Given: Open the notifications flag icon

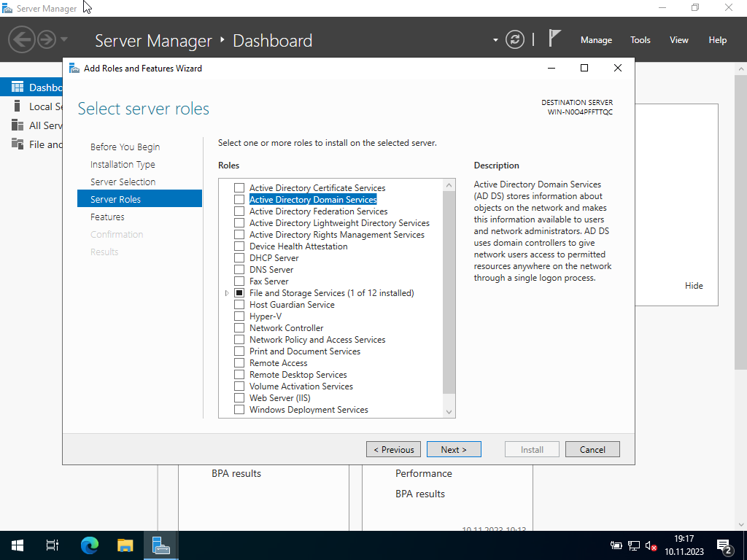Looking at the screenshot, I should [554, 39].
